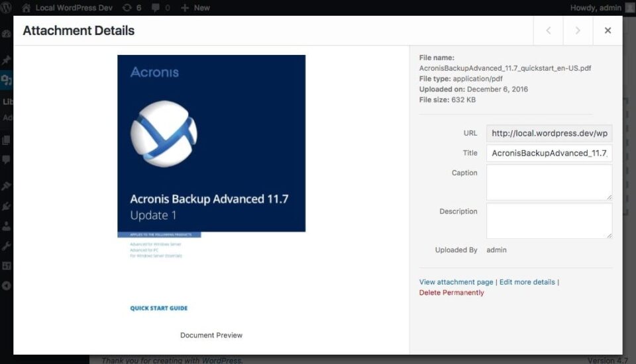The width and height of the screenshot is (636, 364).
Task: Open Appearance icon in sidebar
Action: click(6, 186)
